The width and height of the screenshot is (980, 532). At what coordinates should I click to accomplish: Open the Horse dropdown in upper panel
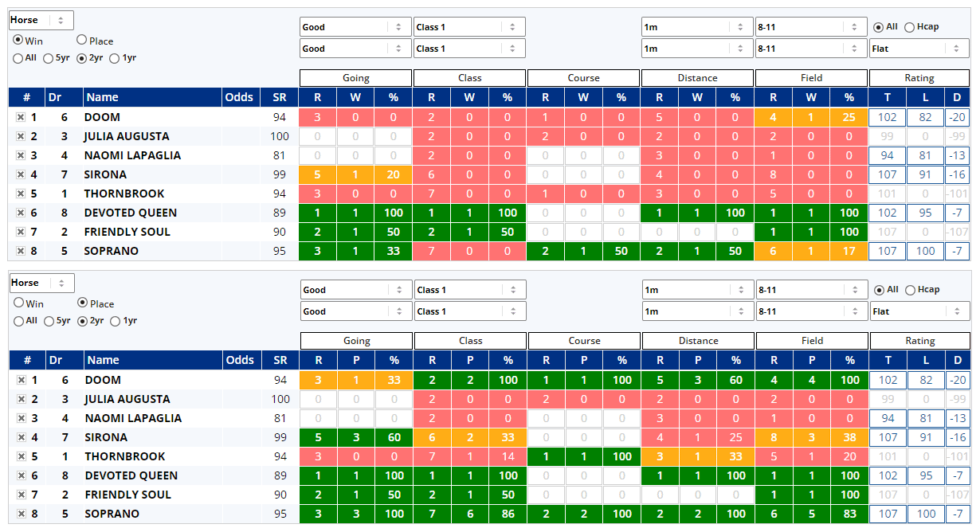41,21
